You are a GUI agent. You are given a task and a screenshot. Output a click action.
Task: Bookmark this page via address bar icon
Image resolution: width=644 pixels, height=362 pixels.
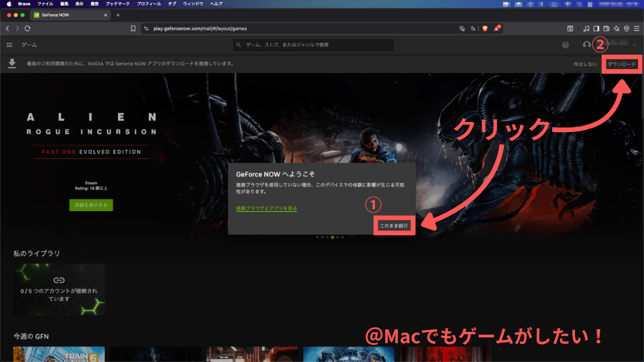[133, 29]
